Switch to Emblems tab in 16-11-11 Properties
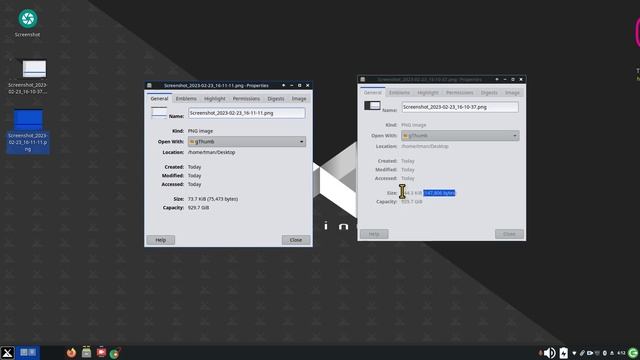Image resolution: width=640 pixels, height=360 pixels. coord(186,99)
